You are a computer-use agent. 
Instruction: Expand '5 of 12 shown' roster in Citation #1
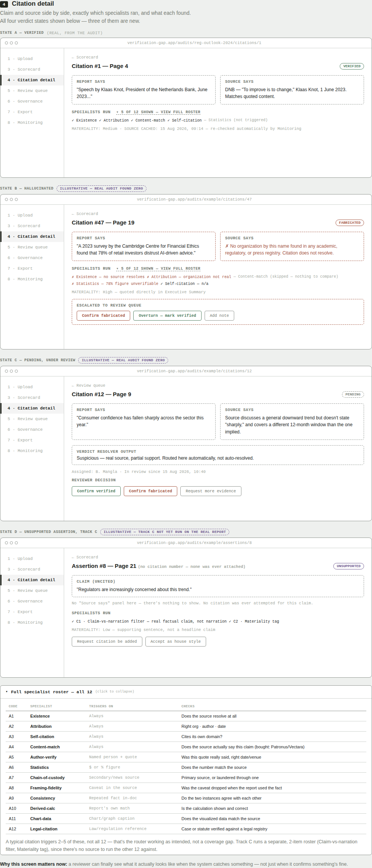158,112
